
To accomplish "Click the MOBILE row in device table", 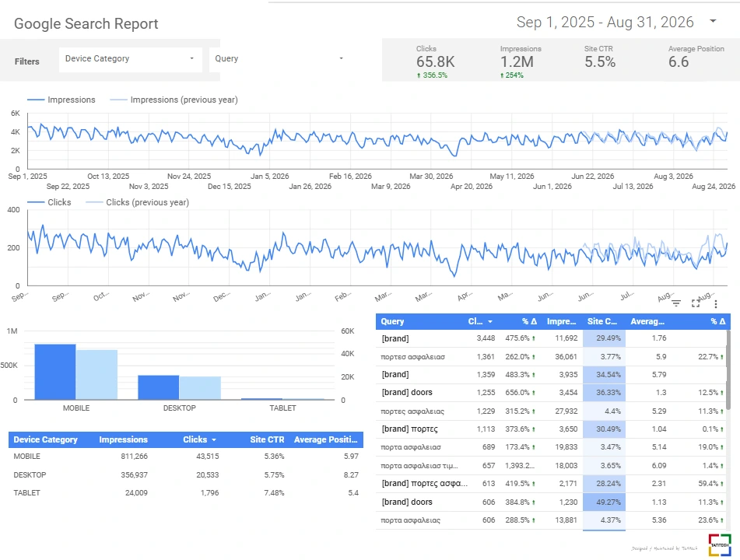I will 186,457.
